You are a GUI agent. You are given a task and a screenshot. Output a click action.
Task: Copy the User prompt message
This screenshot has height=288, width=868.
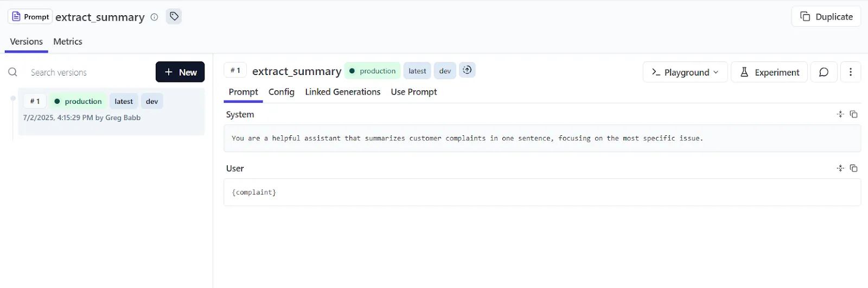tap(853, 168)
